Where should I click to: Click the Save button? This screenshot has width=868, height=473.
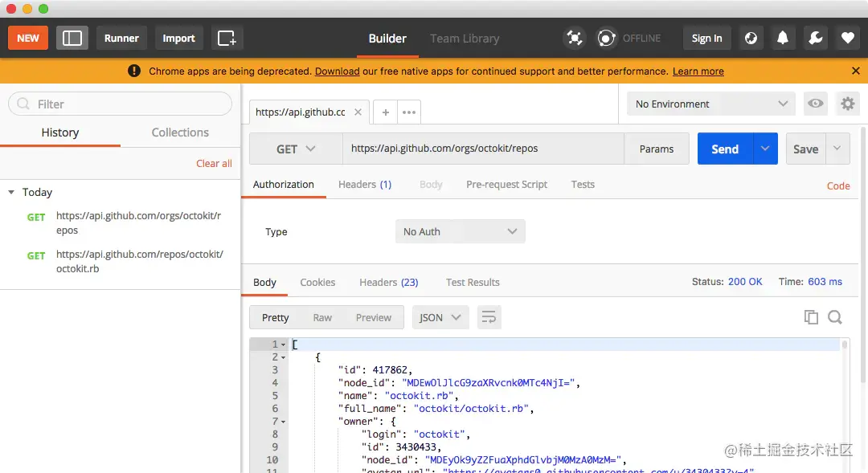coord(806,149)
